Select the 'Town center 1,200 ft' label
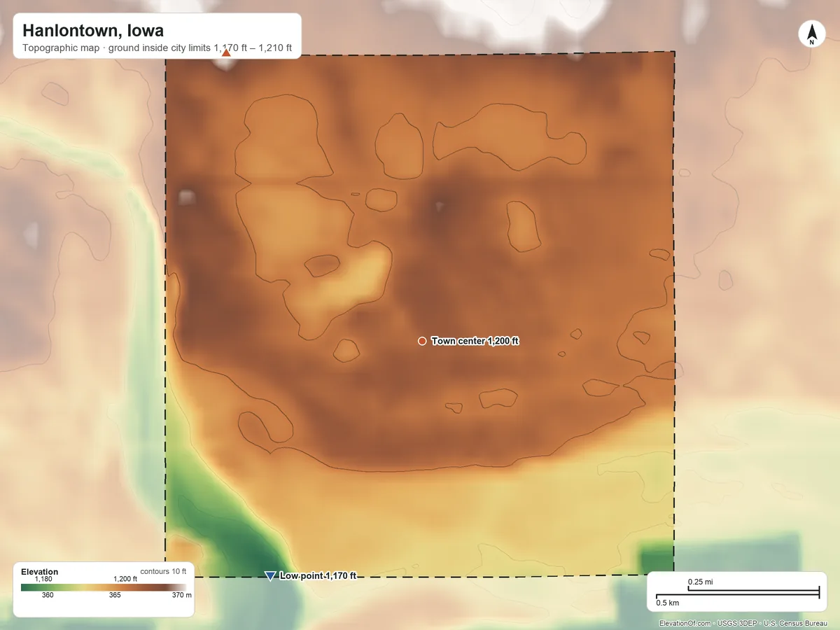The image size is (840, 630). point(475,341)
